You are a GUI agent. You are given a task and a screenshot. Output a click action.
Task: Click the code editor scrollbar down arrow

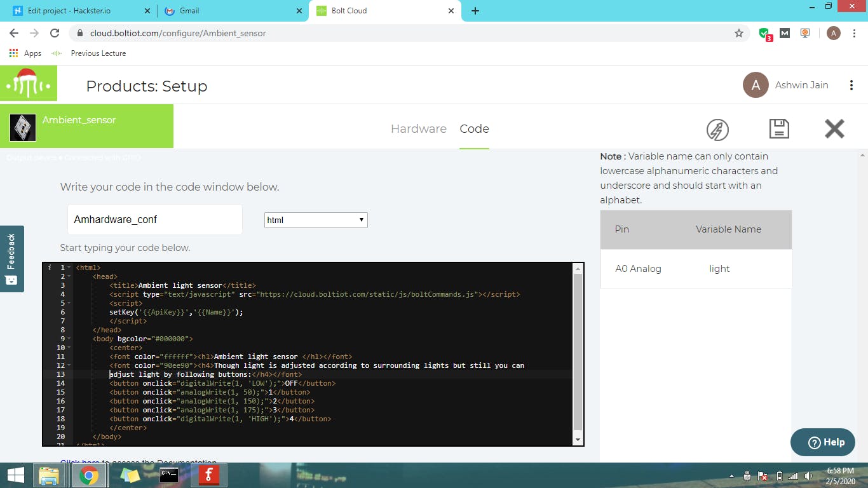coord(578,440)
